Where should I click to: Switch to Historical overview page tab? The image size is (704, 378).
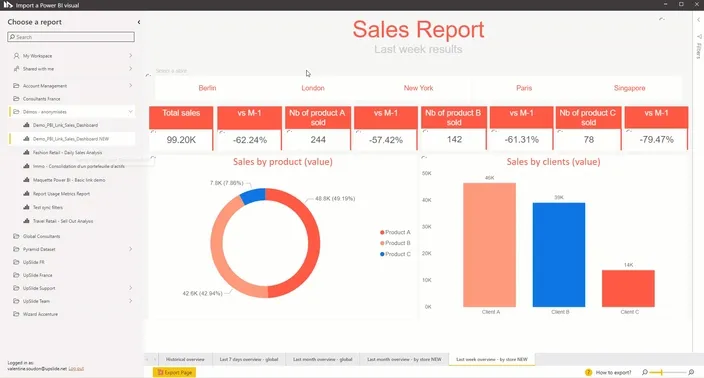[x=185, y=359]
